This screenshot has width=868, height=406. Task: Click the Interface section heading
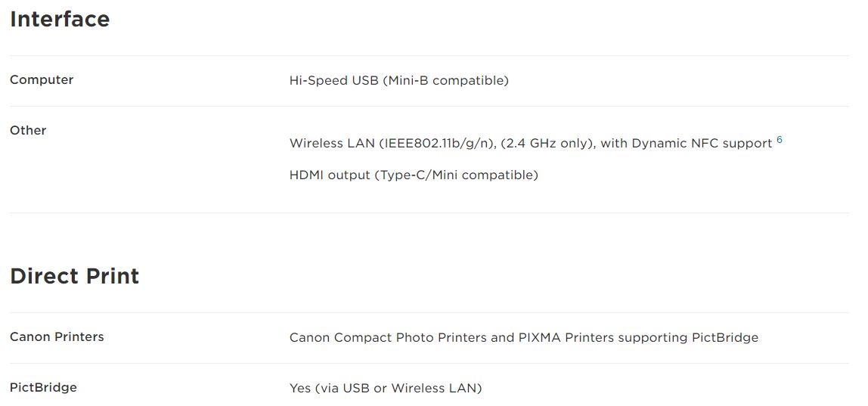[60, 19]
